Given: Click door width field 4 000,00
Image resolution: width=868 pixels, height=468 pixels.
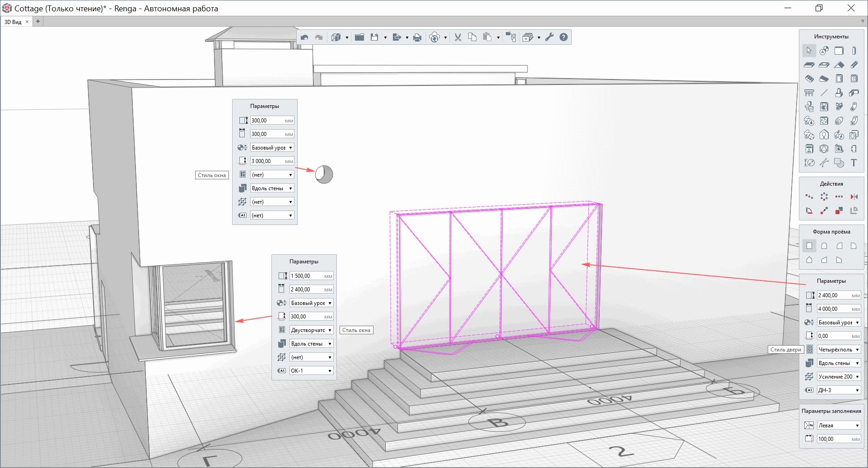Looking at the screenshot, I should 839,309.
